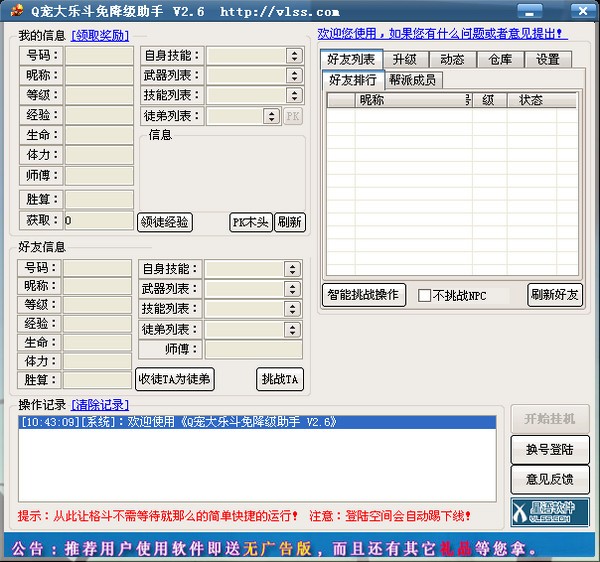This screenshot has height=562, width=600.
Task: Click the 领取奖励 link
Action: 100,35
